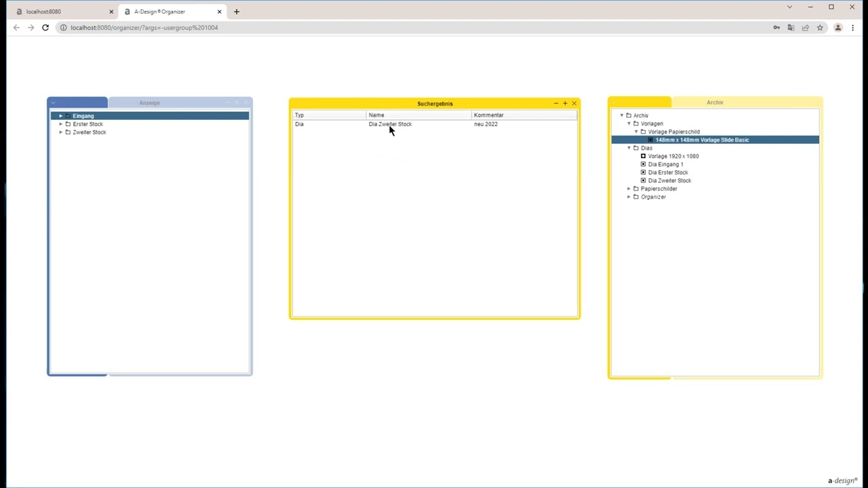Close the Suchergebnis panel
The image size is (868, 488).
pyautogui.click(x=574, y=104)
